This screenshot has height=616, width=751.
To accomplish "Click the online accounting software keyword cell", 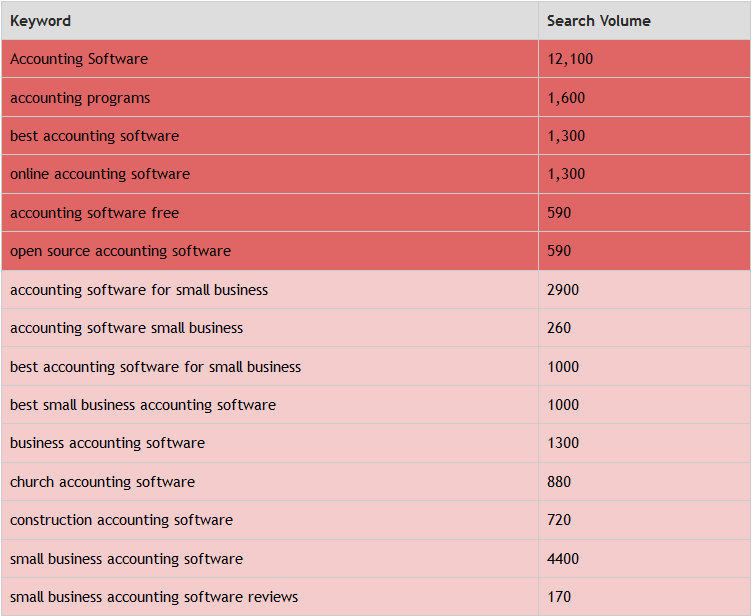I will 270,174.
